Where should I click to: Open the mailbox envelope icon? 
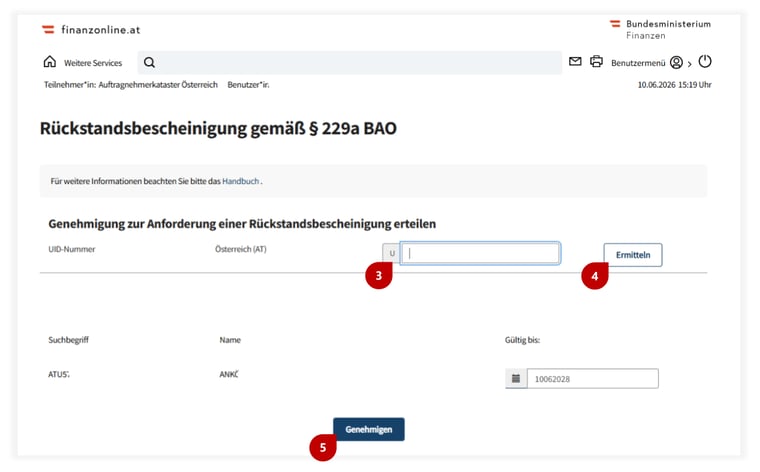[575, 62]
